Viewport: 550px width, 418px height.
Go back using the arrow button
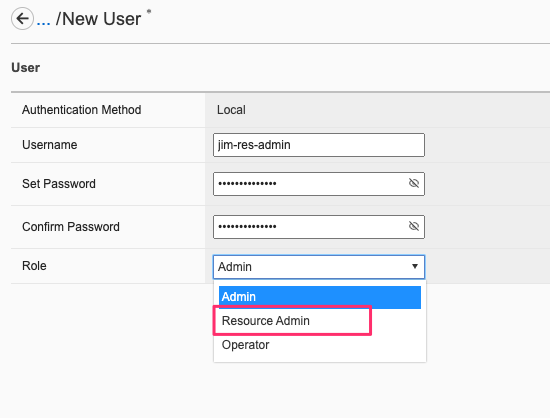(22, 19)
